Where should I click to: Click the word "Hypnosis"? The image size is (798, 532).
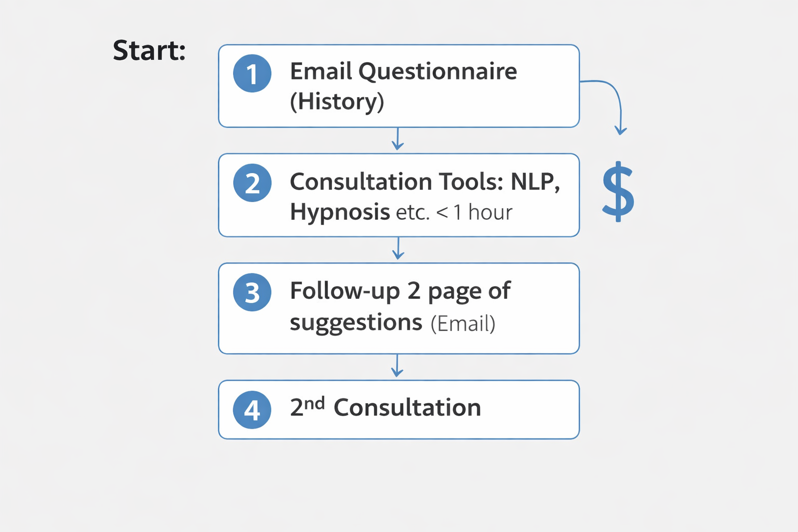click(340, 212)
